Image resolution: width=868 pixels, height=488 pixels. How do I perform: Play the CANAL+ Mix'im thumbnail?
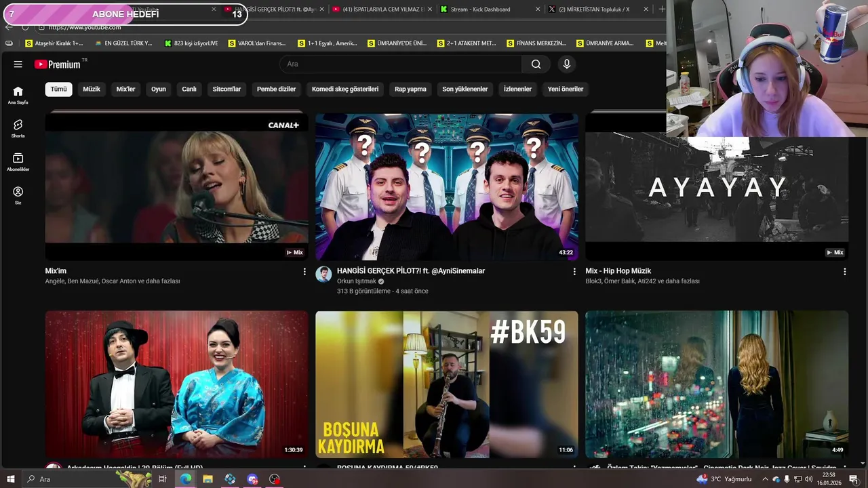177,186
